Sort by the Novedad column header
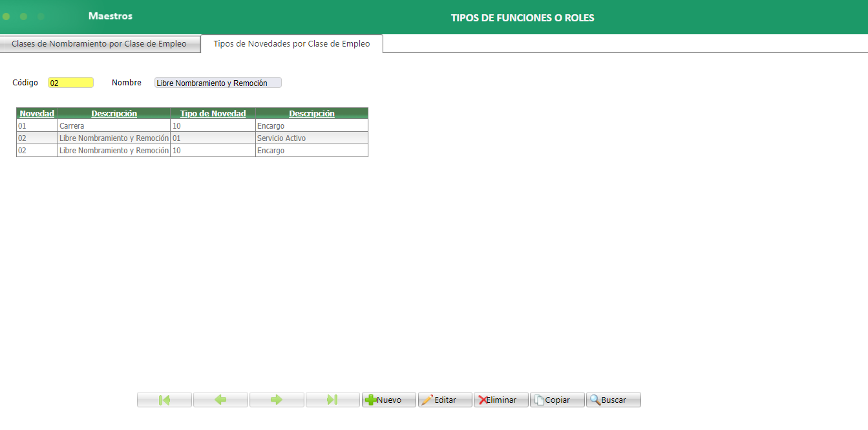The image size is (868, 430). tap(36, 113)
